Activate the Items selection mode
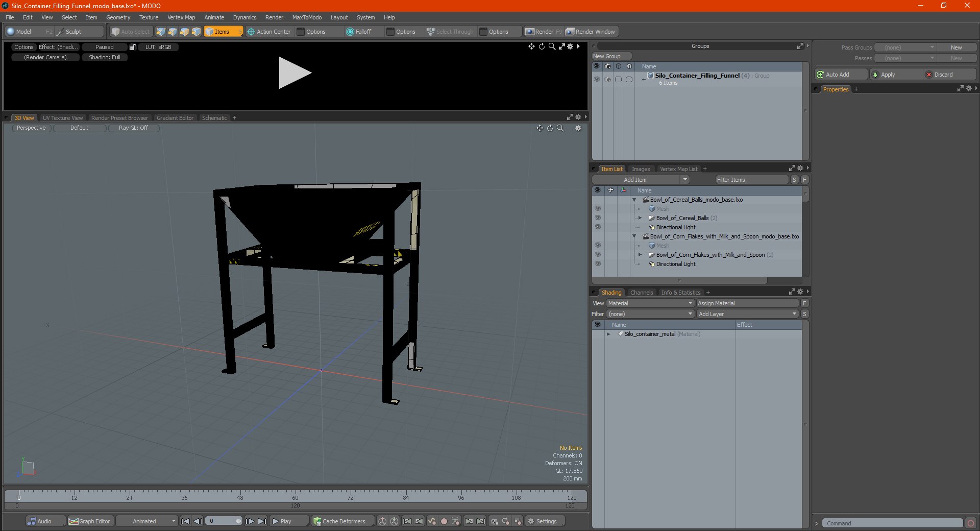This screenshot has width=980, height=531. [223, 32]
